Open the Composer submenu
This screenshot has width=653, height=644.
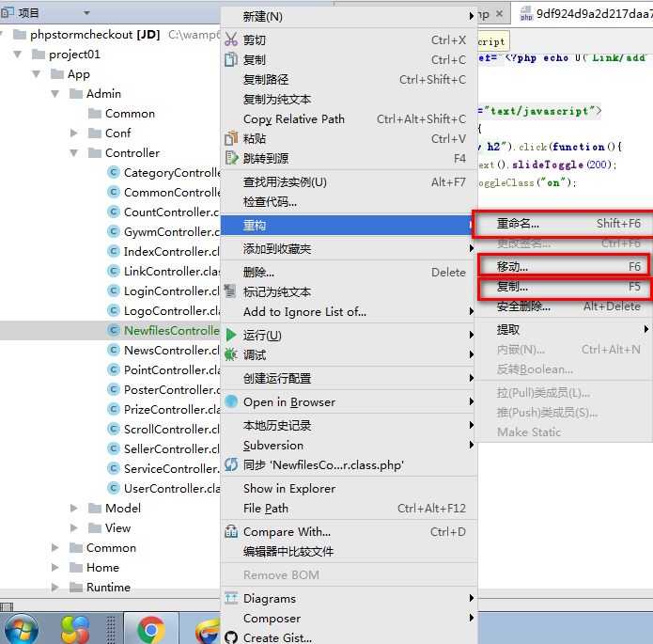(x=349, y=619)
